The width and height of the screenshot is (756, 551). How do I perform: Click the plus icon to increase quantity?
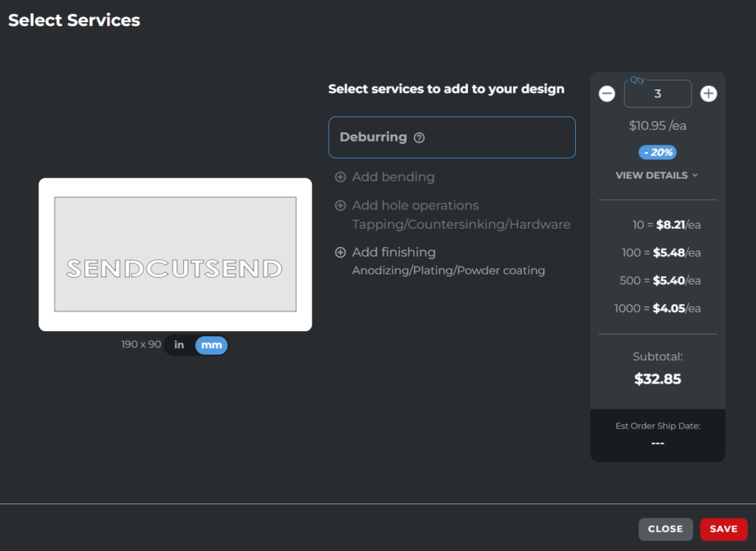point(708,94)
